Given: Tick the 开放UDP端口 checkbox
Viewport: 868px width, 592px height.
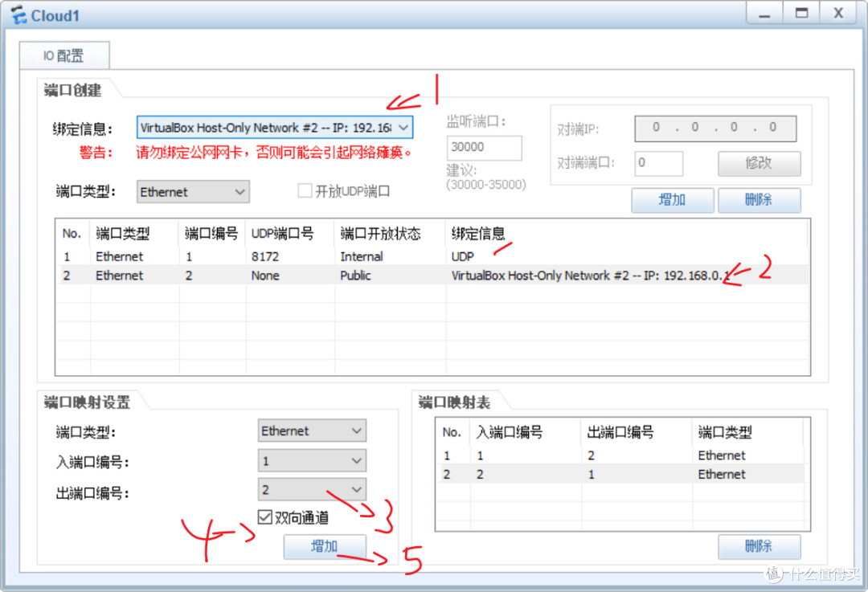Looking at the screenshot, I should pos(305,191).
